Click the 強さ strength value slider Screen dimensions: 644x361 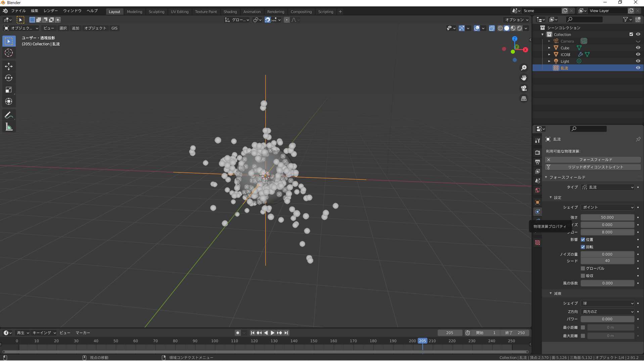(x=607, y=217)
